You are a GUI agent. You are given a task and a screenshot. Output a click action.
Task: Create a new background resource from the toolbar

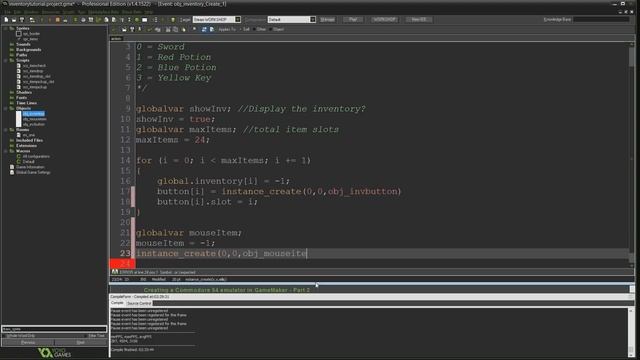91,20
